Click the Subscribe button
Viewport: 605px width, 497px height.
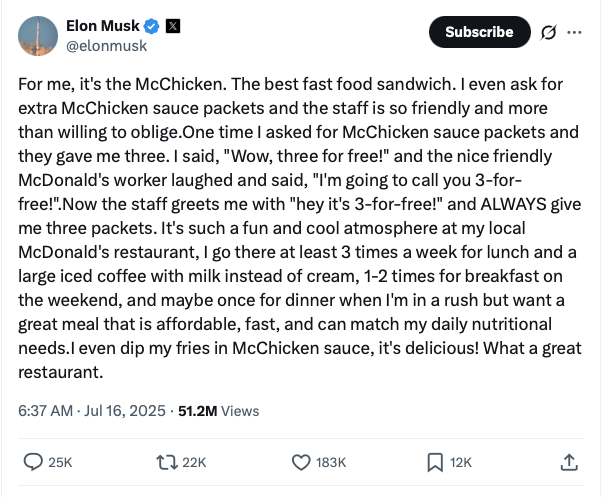[480, 32]
